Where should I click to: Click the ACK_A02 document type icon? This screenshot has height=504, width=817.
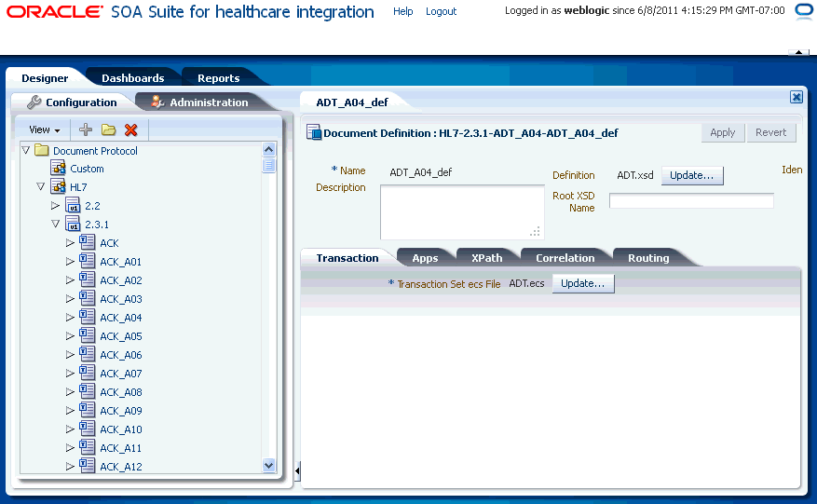[87, 279]
